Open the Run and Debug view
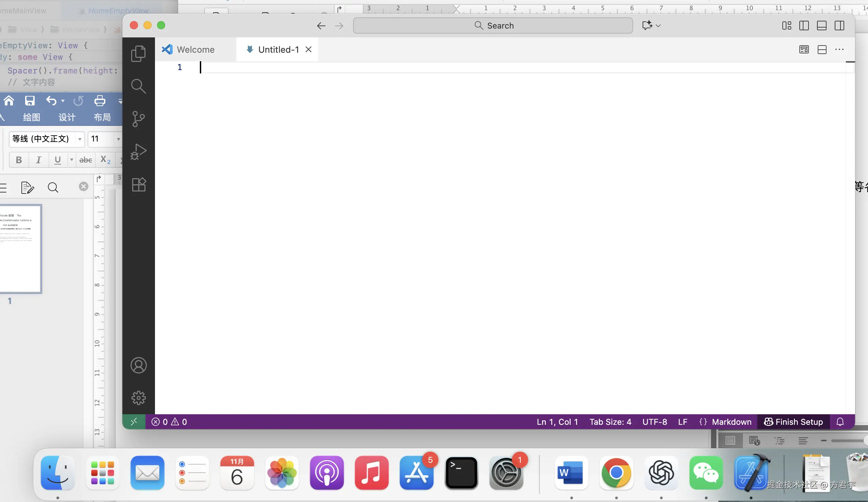The image size is (868, 502). tap(138, 152)
